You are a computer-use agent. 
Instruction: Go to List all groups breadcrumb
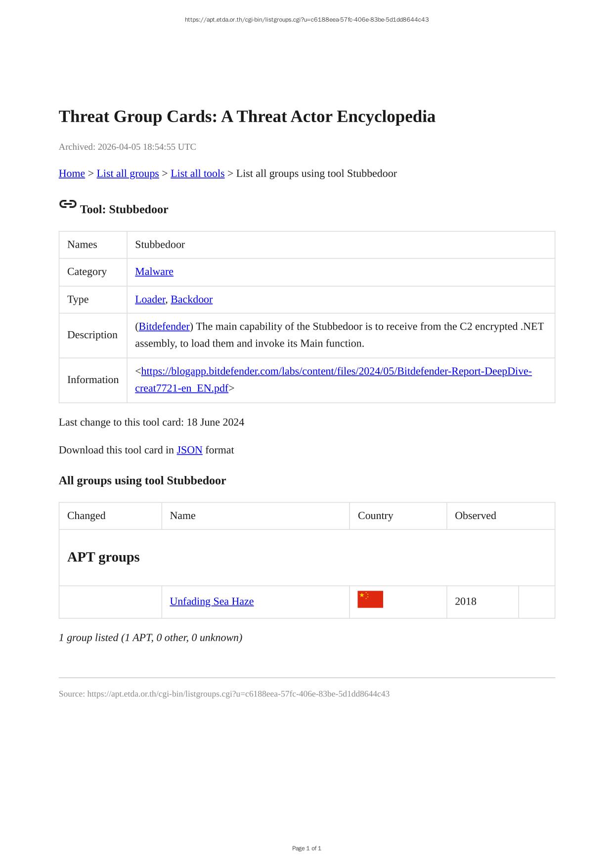[x=128, y=174]
